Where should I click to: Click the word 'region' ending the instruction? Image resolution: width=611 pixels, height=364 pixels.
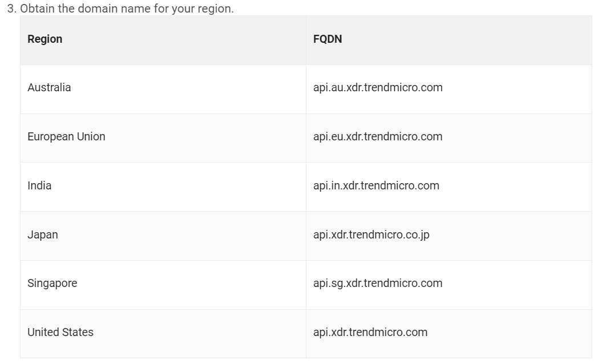(216, 9)
